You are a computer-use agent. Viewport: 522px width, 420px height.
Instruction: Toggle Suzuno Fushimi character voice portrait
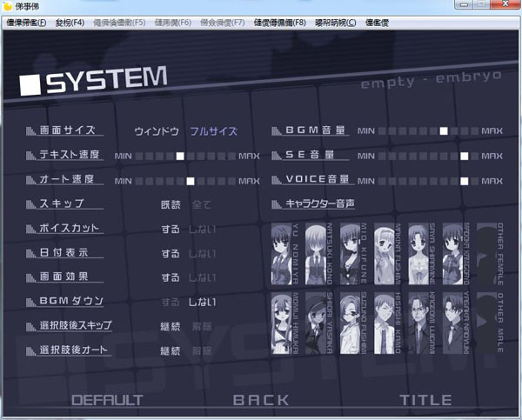click(x=350, y=323)
